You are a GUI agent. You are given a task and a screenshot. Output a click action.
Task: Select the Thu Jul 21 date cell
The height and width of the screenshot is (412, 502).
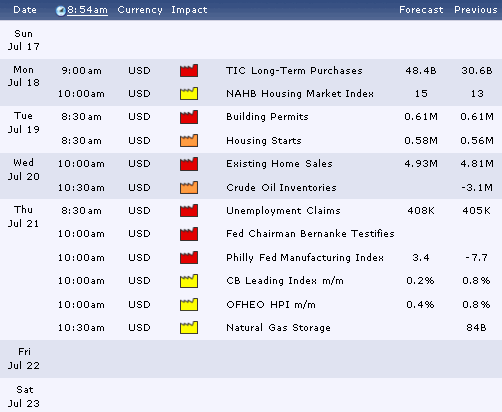click(x=24, y=217)
